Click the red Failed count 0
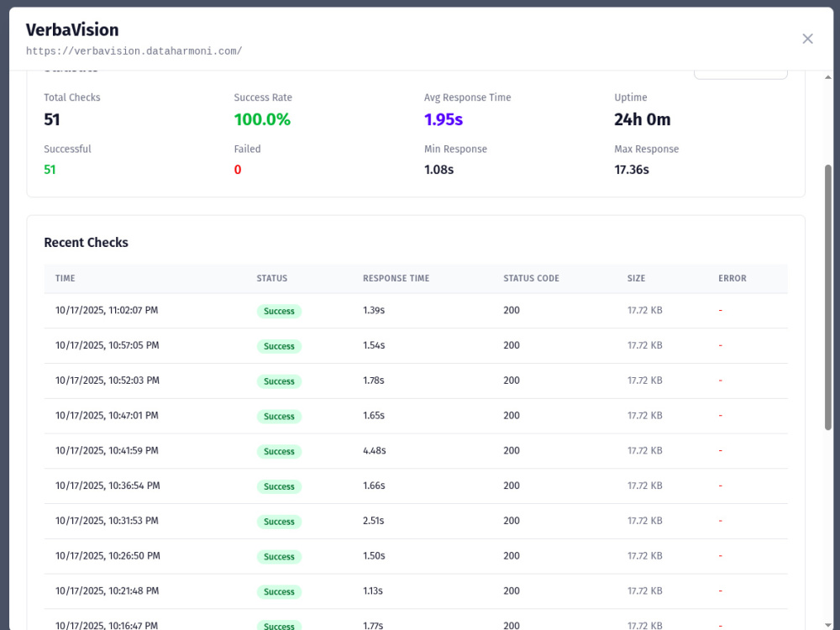The image size is (840, 630). (x=238, y=170)
